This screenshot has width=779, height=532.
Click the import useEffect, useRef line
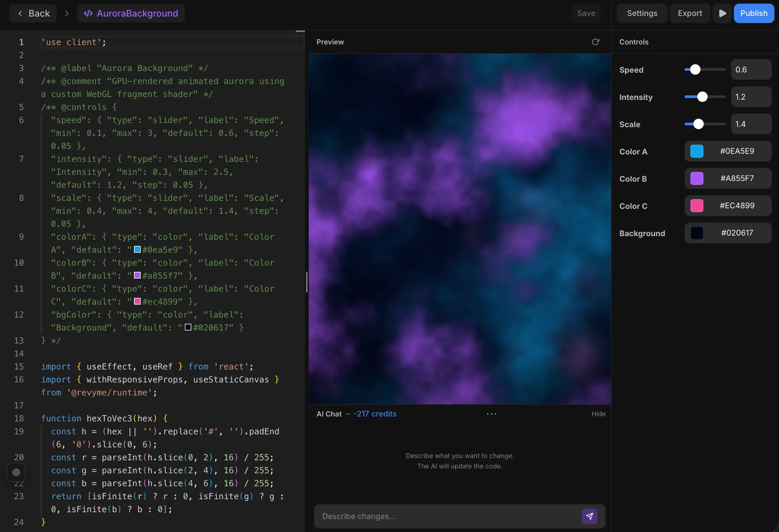pos(147,366)
